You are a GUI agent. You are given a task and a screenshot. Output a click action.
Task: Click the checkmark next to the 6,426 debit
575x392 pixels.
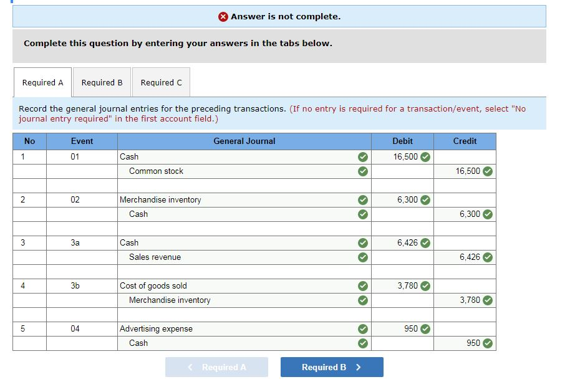coord(426,243)
